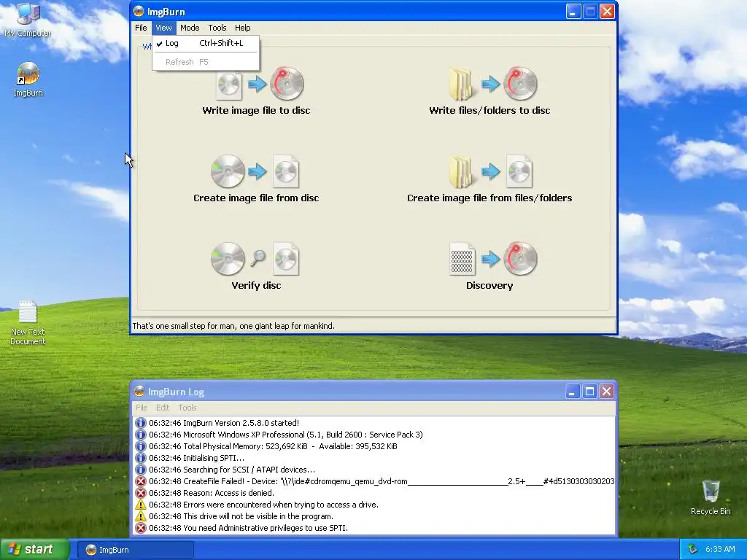Click the 'Write files/folders to disc' label
The image size is (747, 560).
489,111
